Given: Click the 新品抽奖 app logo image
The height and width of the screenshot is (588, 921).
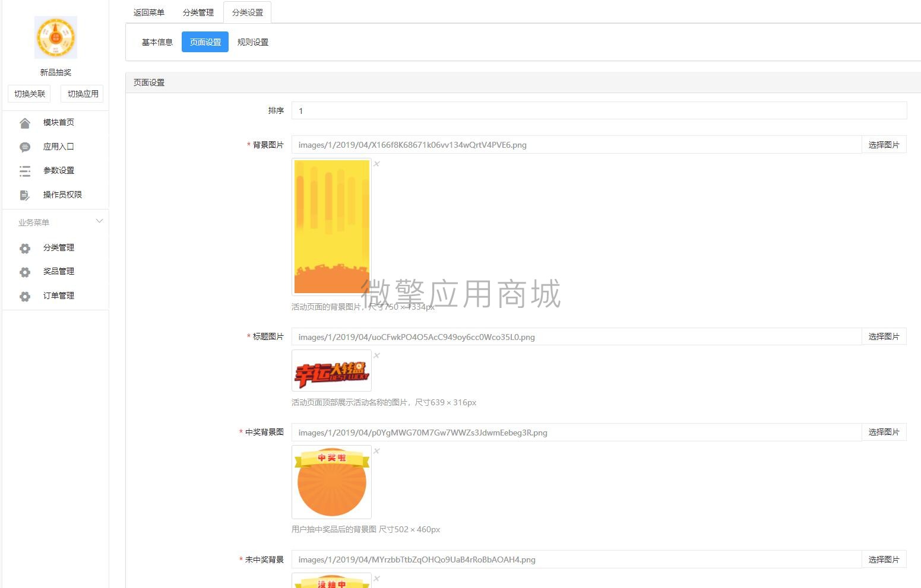Looking at the screenshot, I should pyautogui.click(x=56, y=37).
